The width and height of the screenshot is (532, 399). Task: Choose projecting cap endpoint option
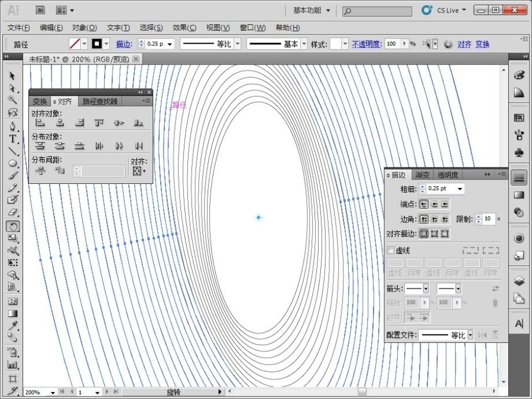[445, 204]
